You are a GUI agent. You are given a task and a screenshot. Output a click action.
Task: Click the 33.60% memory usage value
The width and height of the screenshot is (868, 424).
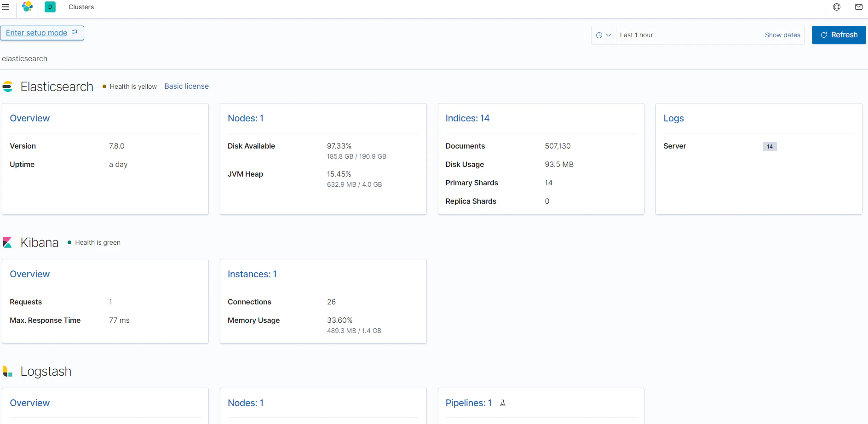coord(339,320)
